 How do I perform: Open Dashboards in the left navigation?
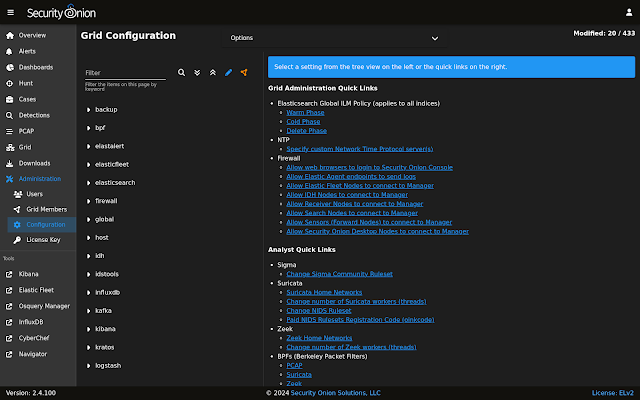pyautogui.click(x=35, y=67)
